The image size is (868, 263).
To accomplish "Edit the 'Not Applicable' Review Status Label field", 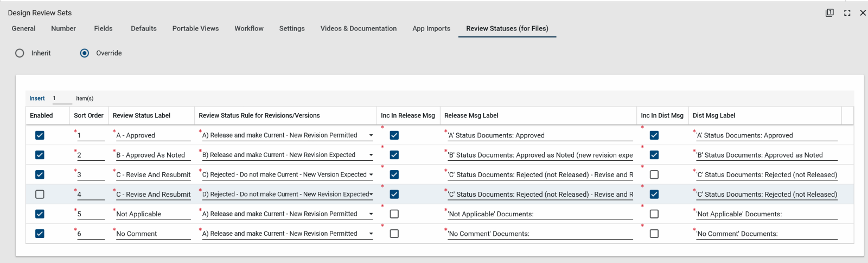I will (x=153, y=214).
